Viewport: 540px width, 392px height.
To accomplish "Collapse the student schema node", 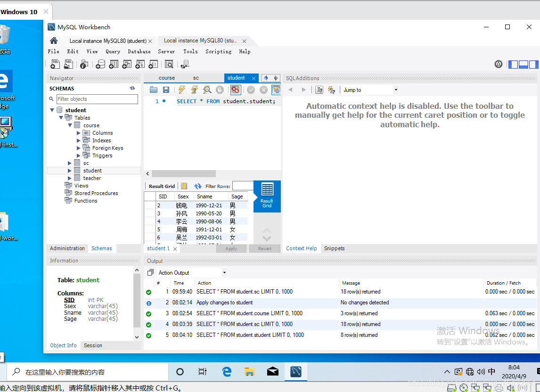I will pyautogui.click(x=52, y=110).
